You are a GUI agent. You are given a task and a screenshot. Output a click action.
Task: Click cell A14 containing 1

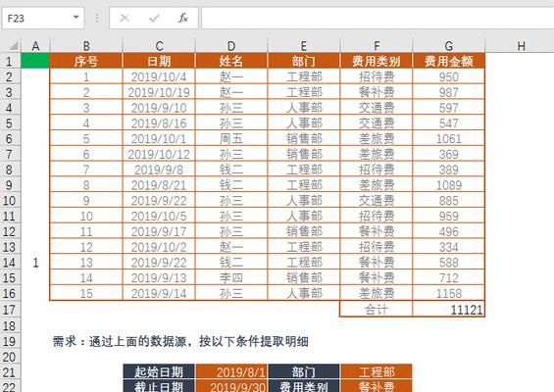pyautogui.click(x=35, y=263)
